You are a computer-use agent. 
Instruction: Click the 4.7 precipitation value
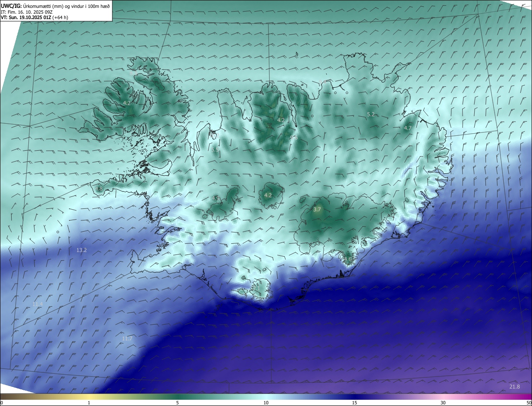tap(408, 128)
